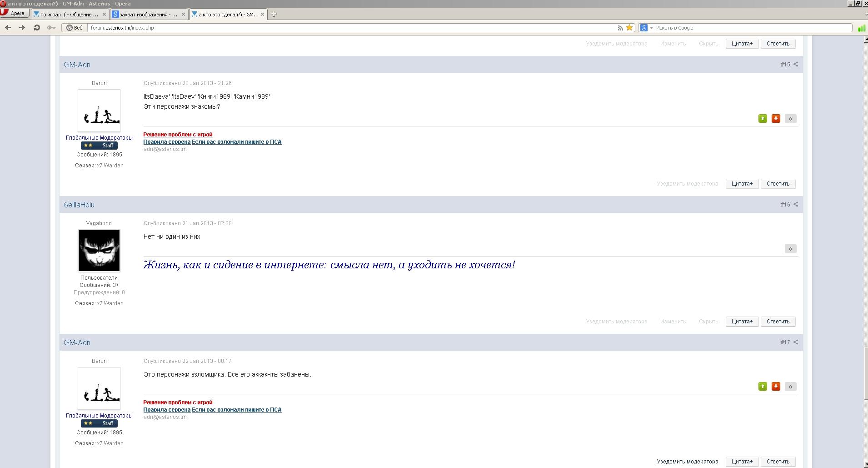Screen dimensions: 868x468
Task: Reload the page with the refresh icon
Action: coord(37,28)
